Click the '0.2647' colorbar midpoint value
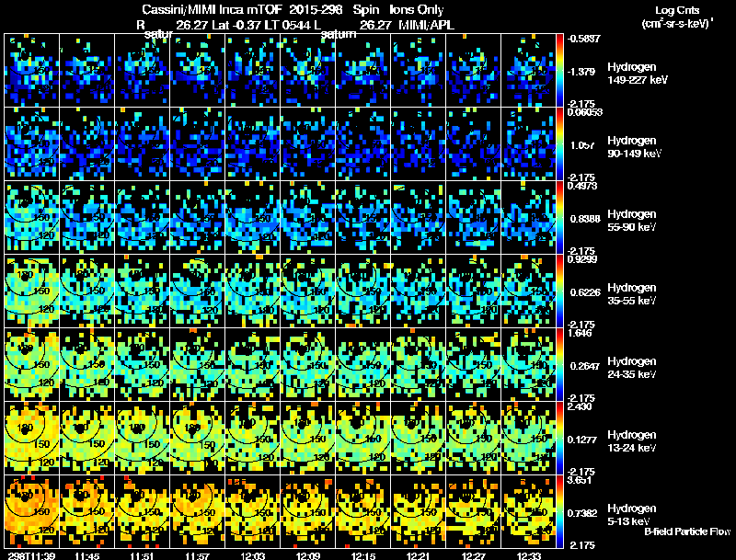 click(585, 366)
